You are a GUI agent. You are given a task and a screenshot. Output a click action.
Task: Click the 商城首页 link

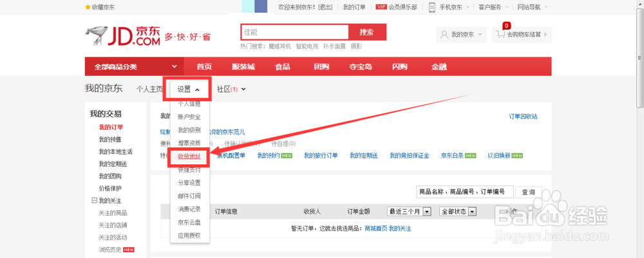click(376, 228)
